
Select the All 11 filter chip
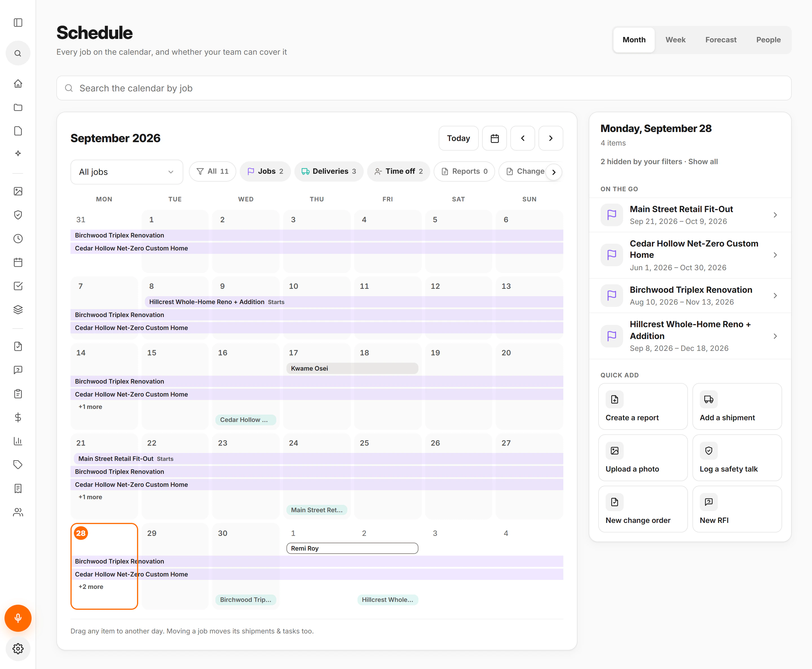(x=212, y=171)
